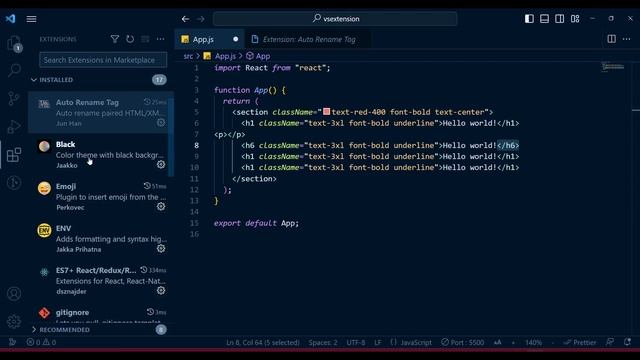Open remote window icon in status bar
The height and width of the screenshot is (360, 640).
12,342
